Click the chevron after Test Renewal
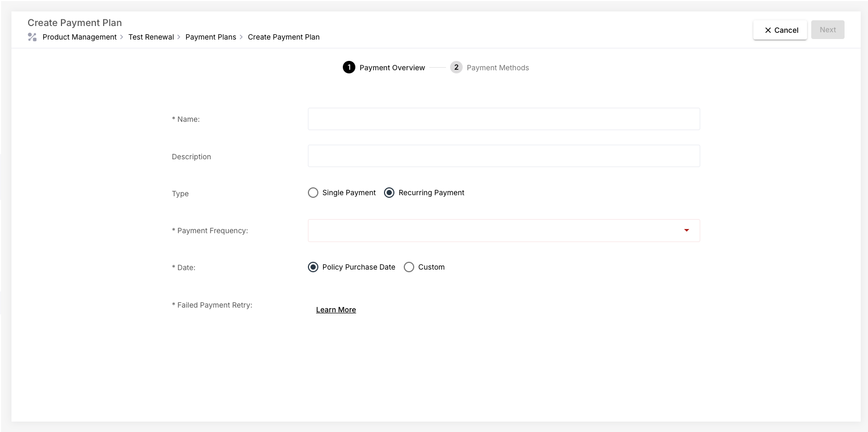Viewport: 868px width, 432px height. 179,37
